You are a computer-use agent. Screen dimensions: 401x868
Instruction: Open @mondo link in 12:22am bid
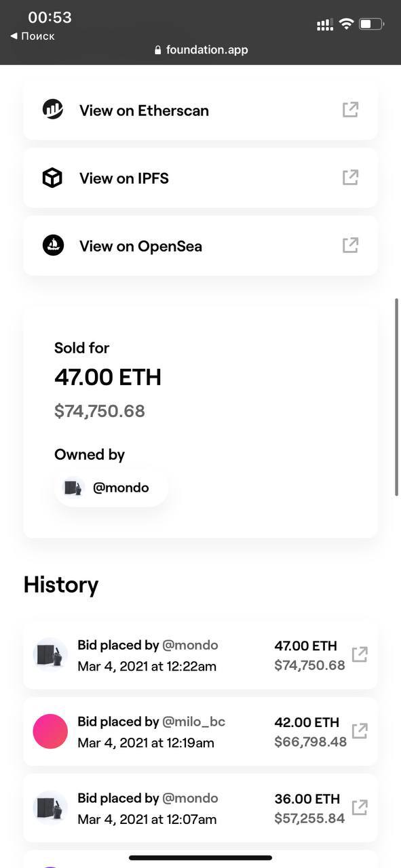[x=190, y=645]
